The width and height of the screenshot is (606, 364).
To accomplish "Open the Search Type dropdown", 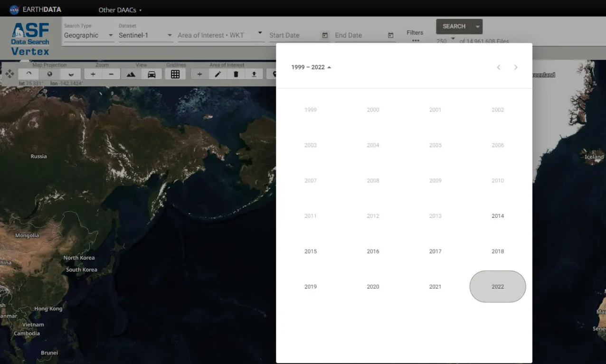I will [89, 36].
